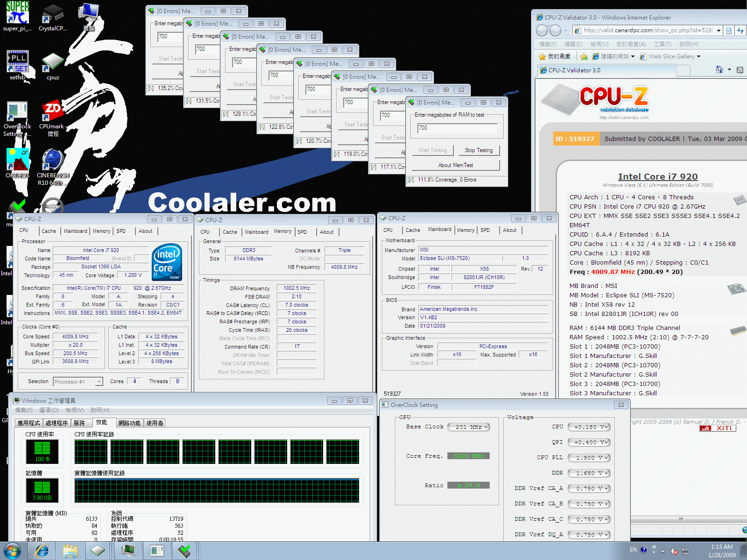Click the IE back navigation button
The image size is (747, 560).
pos(542,30)
